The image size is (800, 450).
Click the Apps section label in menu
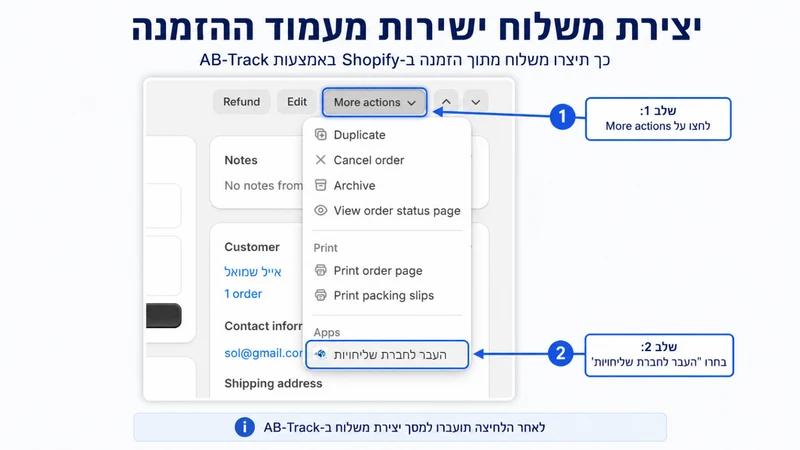point(327,332)
